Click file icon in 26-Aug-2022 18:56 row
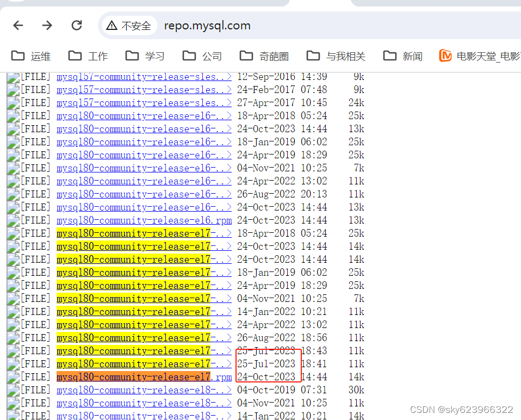 [13, 338]
